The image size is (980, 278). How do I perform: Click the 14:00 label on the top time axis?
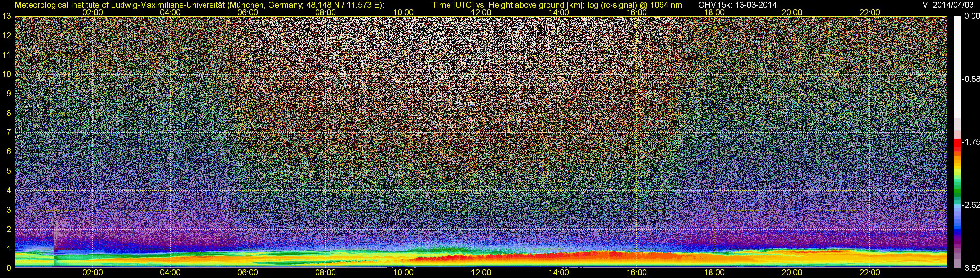(559, 12)
